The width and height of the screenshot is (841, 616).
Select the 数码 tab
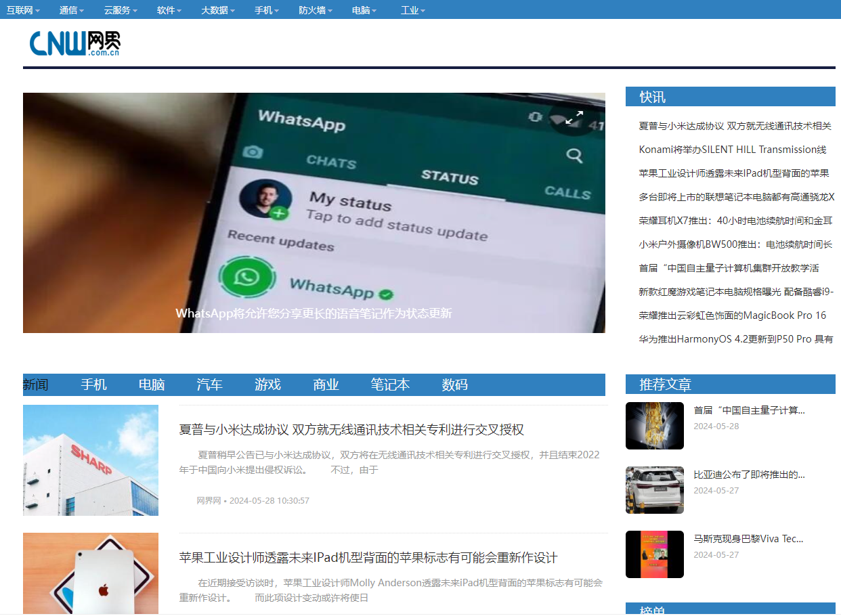tap(455, 384)
